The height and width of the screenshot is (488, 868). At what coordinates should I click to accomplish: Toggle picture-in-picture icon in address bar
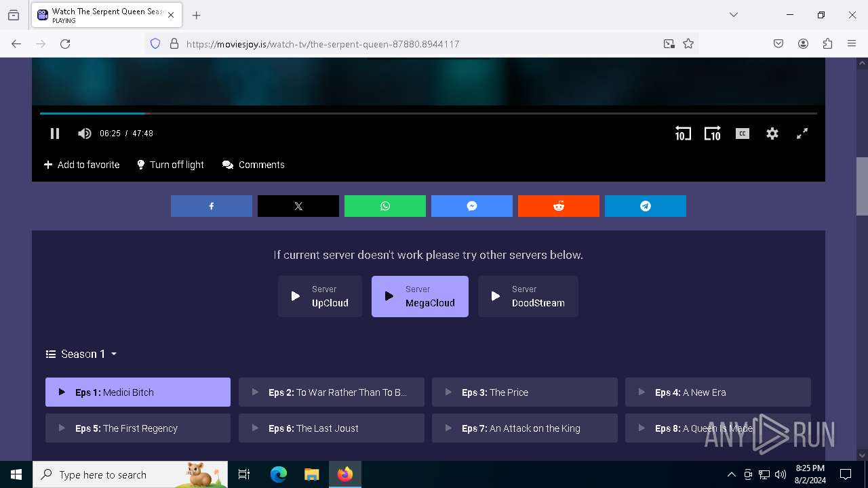[669, 43]
